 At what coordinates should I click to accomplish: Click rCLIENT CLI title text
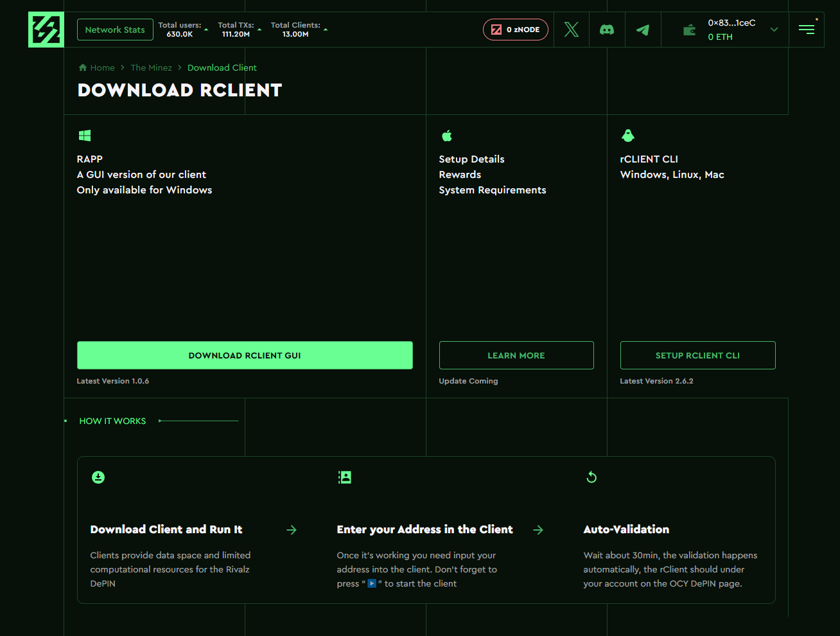click(x=649, y=159)
